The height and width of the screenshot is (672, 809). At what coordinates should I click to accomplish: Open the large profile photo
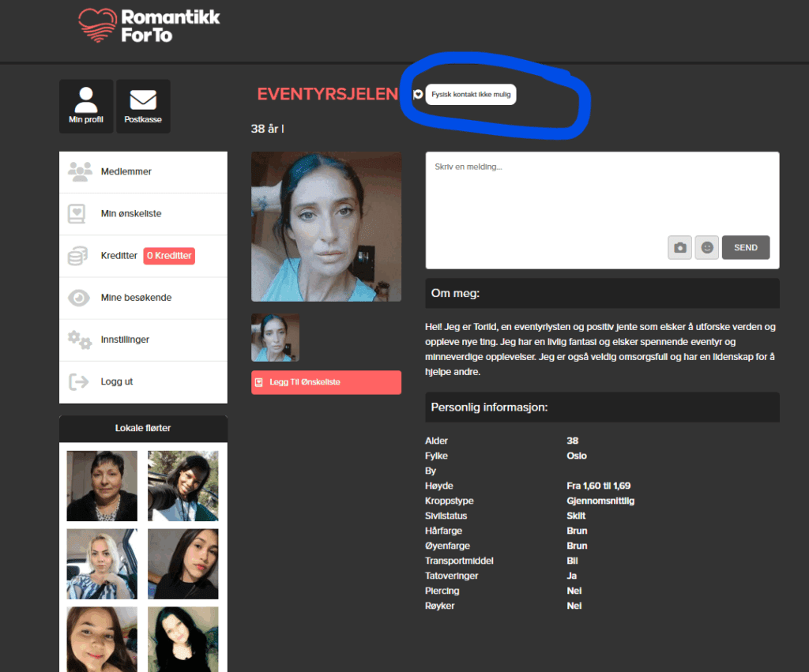pyautogui.click(x=326, y=227)
